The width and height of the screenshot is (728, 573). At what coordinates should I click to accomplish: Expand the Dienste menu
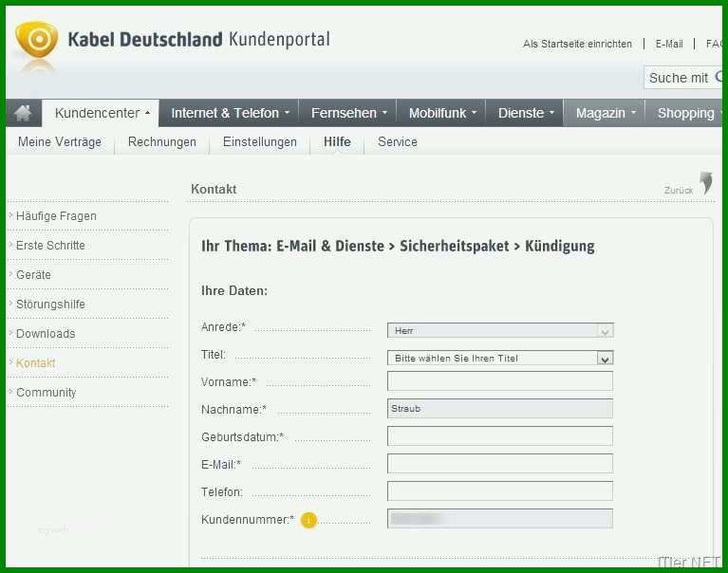(x=525, y=113)
